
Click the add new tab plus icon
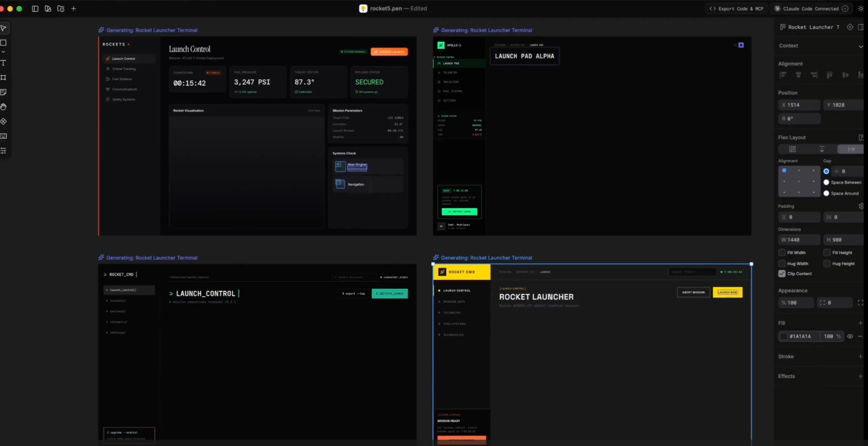click(x=74, y=9)
